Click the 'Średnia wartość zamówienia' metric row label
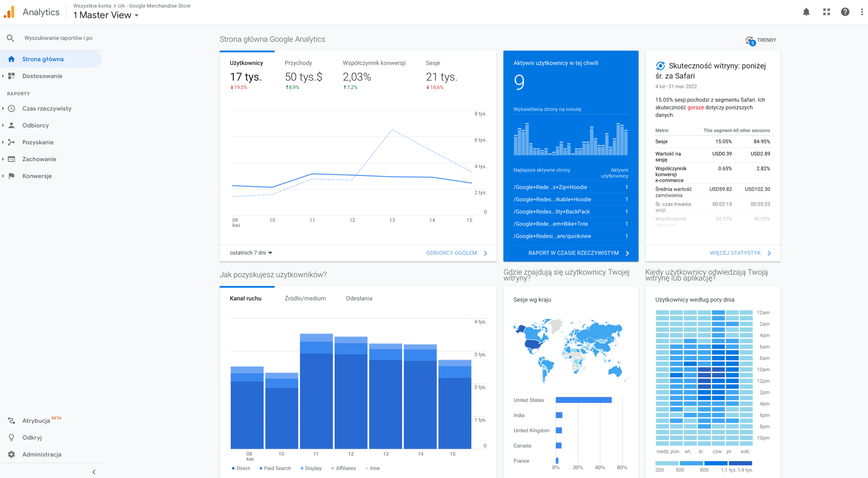This screenshot has height=478, width=868. [673, 192]
